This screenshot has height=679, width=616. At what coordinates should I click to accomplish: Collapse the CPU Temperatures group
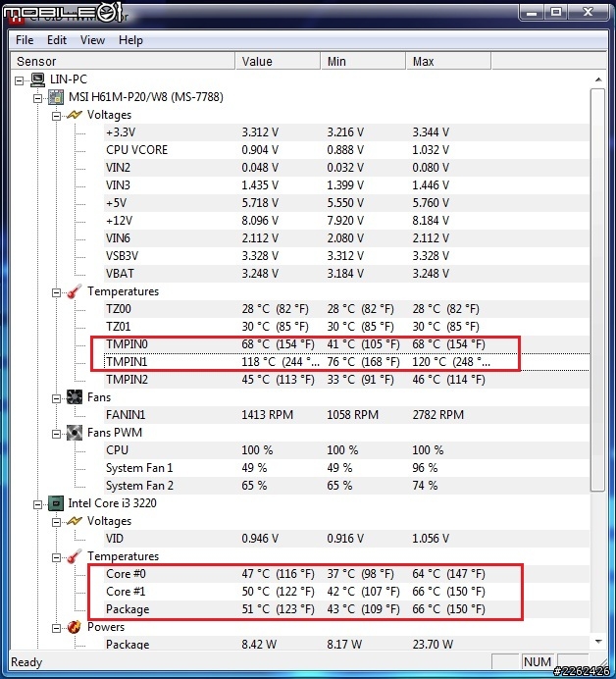[56, 557]
